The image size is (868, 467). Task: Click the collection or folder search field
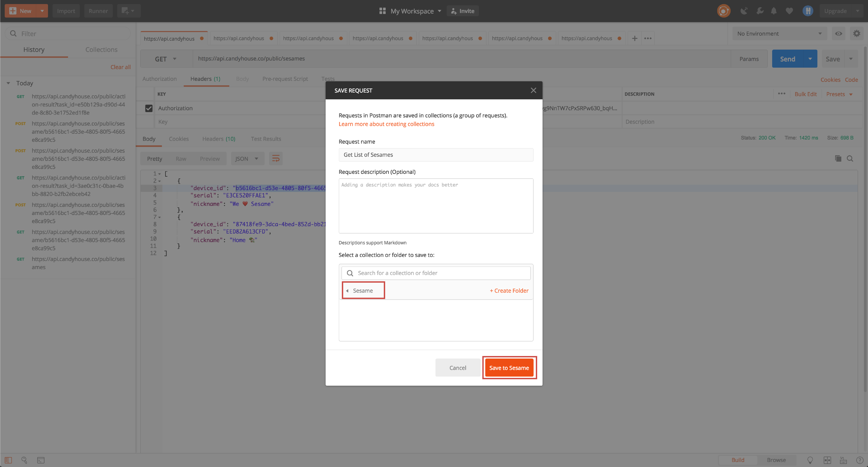click(x=436, y=273)
